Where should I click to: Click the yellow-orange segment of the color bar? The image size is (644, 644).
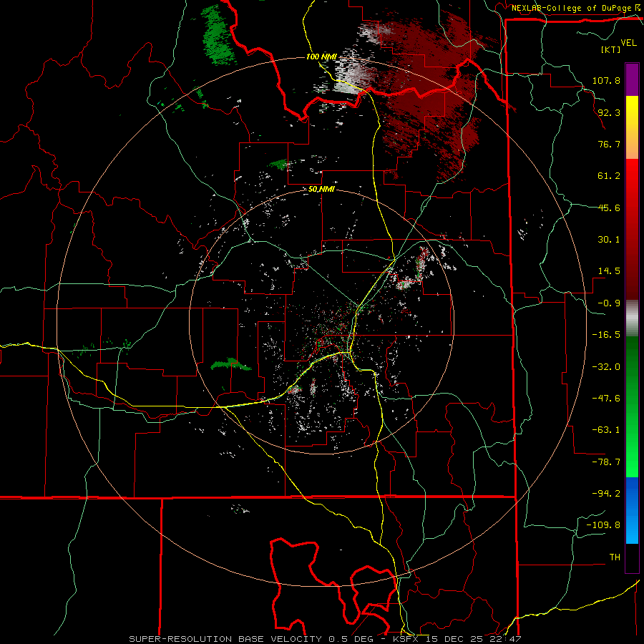632,127
